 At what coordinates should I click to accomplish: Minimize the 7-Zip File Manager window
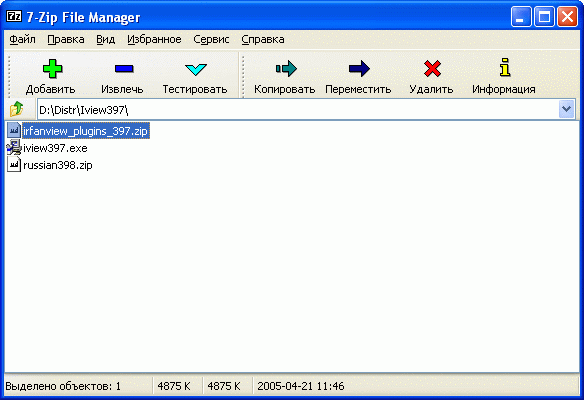[520, 17]
